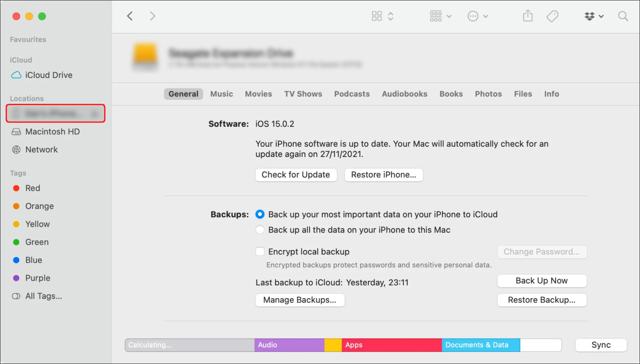
Task: Switch to the Podcasts tab
Action: [352, 94]
